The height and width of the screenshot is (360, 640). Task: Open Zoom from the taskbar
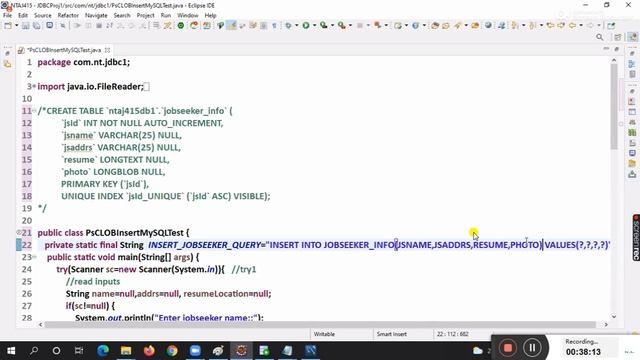click(195, 351)
